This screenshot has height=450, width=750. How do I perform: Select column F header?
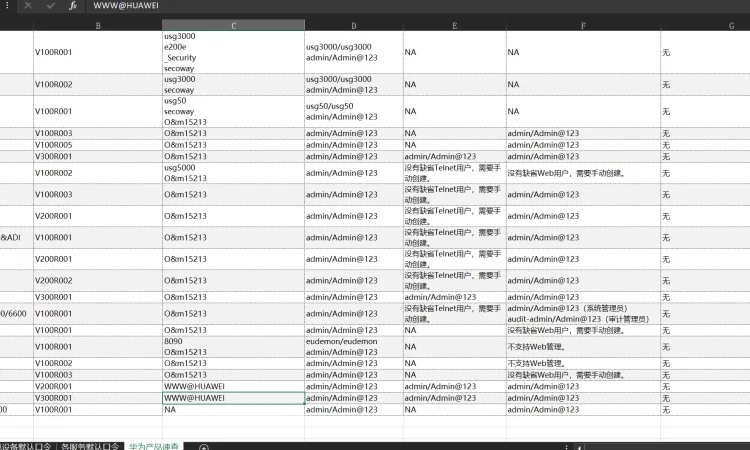click(583, 25)
